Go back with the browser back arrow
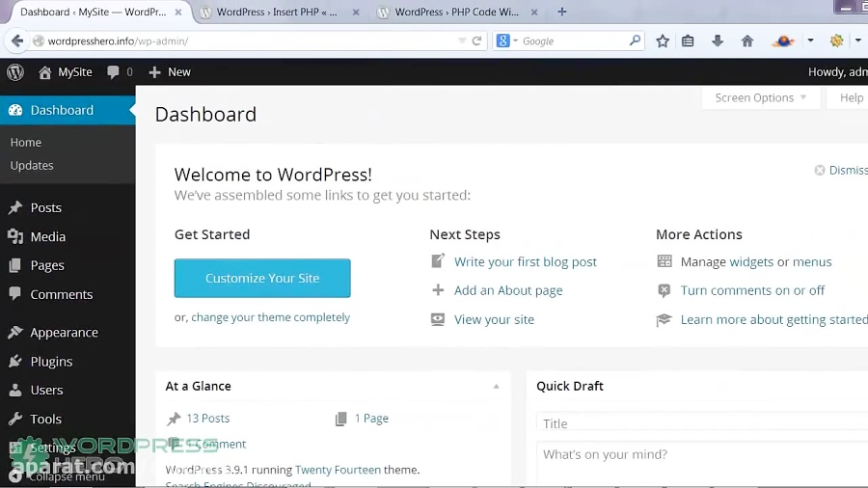 tap(17, 41)
